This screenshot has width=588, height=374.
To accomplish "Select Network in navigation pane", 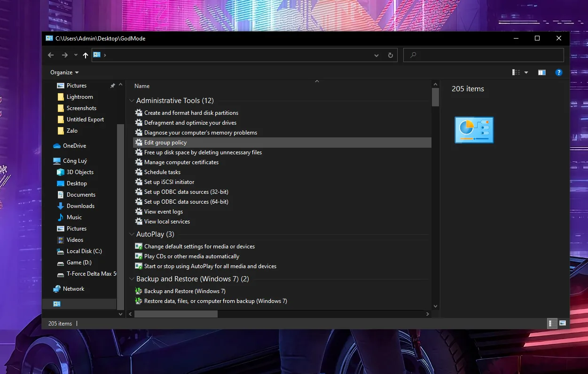I will [73, 289].
